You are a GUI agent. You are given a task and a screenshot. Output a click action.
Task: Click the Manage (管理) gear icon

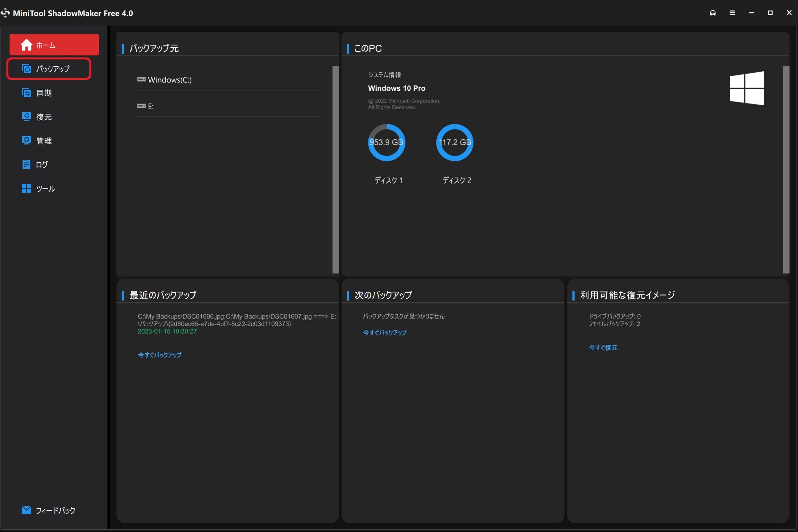[26, 141]
